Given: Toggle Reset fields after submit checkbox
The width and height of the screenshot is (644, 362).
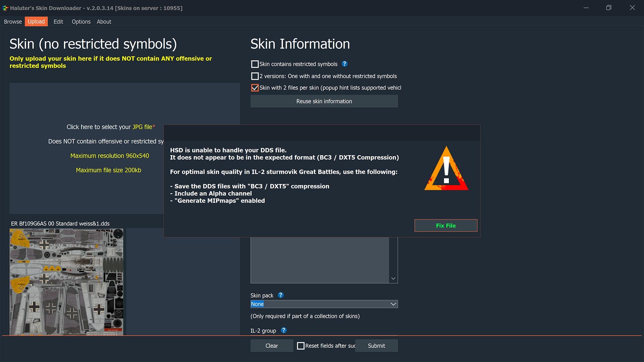Looking at the screenshot, I should 301,346.
